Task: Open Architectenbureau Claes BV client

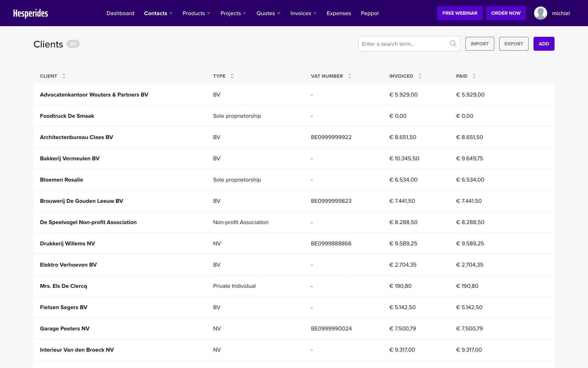Action: coord(76,137)
